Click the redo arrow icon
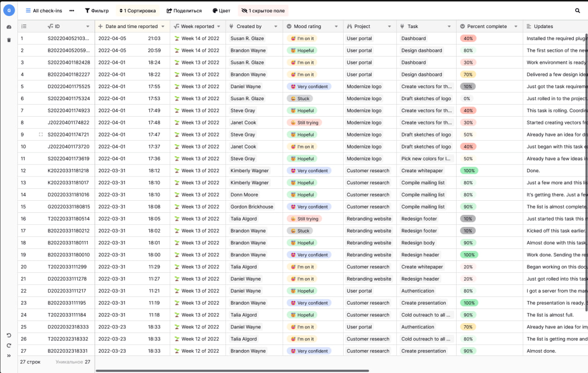 point(9,345)
